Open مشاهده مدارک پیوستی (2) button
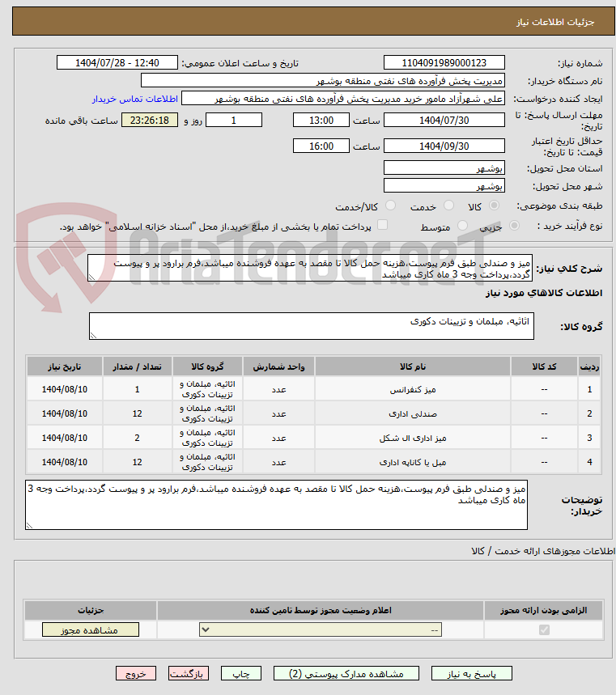This screenshot has height=695, width=616. point(346,674)
